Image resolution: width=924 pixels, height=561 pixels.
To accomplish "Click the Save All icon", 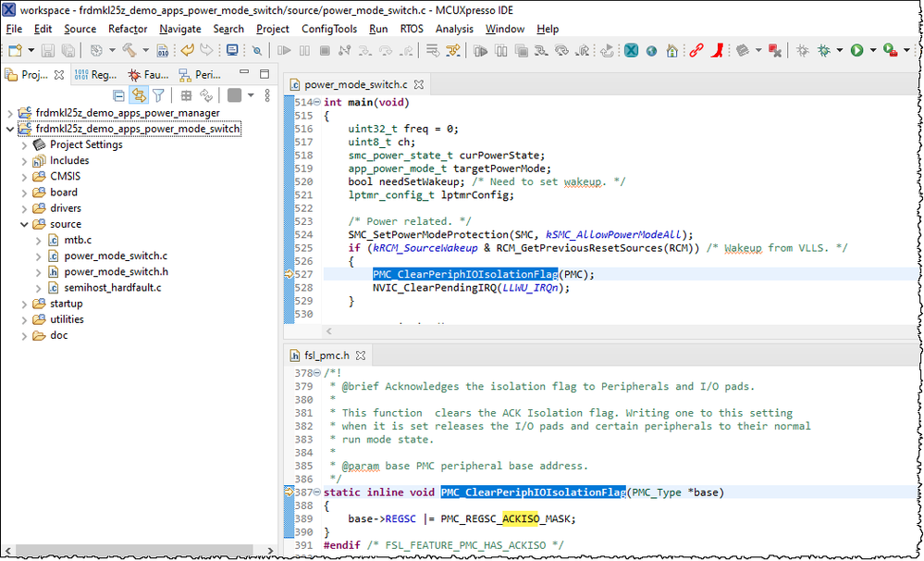I will point(68,51).
